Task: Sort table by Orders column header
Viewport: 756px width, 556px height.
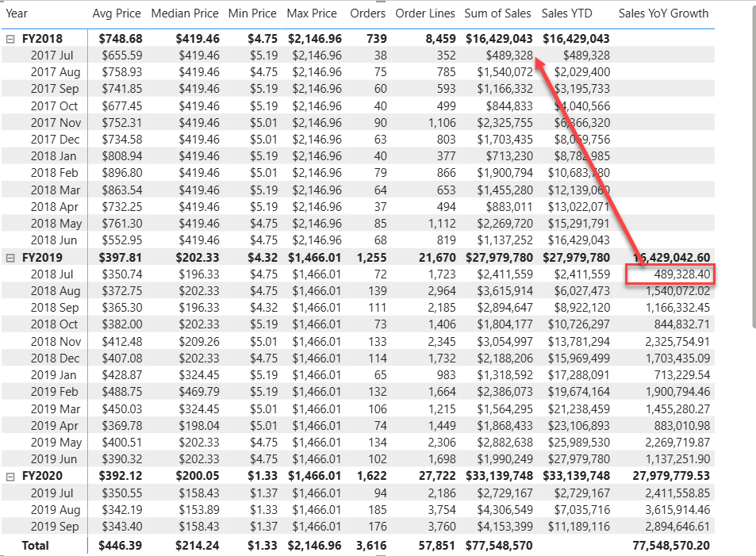Action: 367,13
